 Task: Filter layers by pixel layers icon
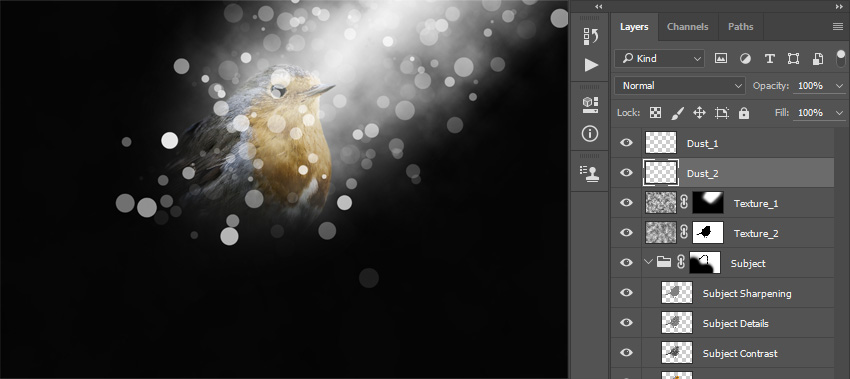[720, 59]
